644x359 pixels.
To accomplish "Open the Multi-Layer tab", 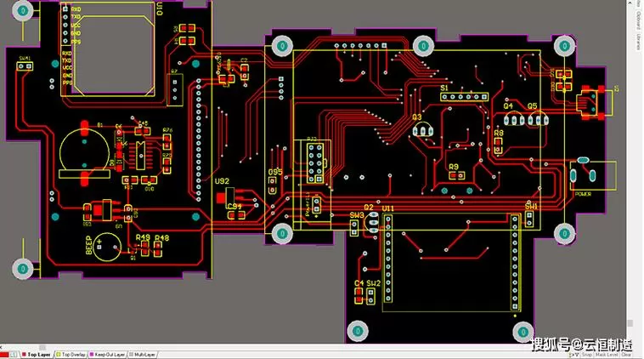I will 143,355.
